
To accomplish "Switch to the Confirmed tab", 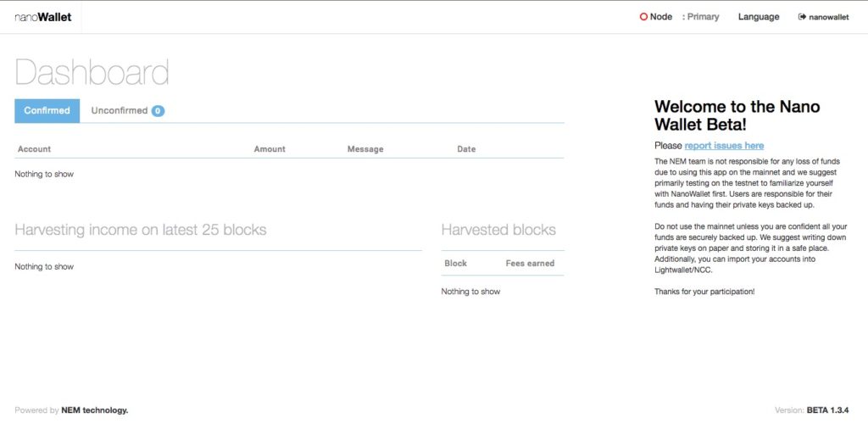I will (x=47, y=111).
